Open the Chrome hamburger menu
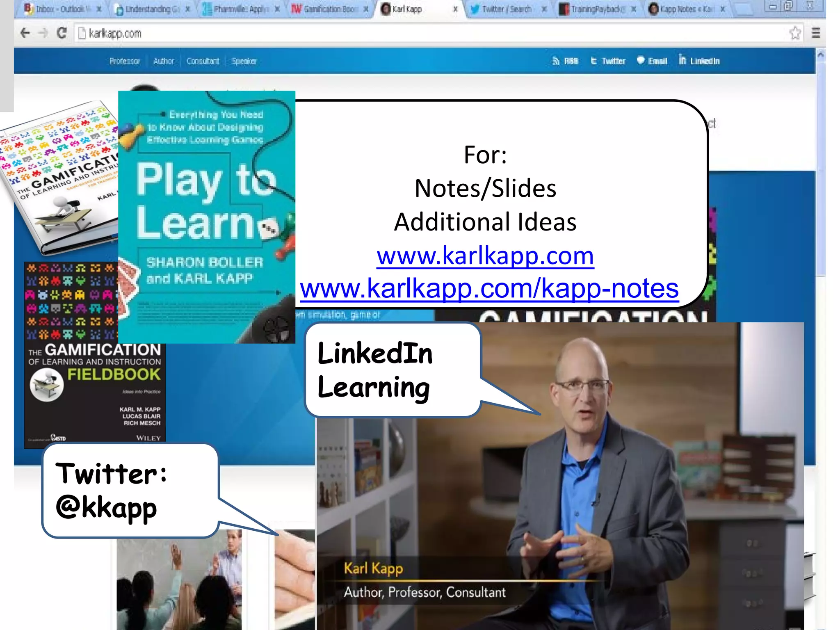840x630 pixels. click(816, 33)
